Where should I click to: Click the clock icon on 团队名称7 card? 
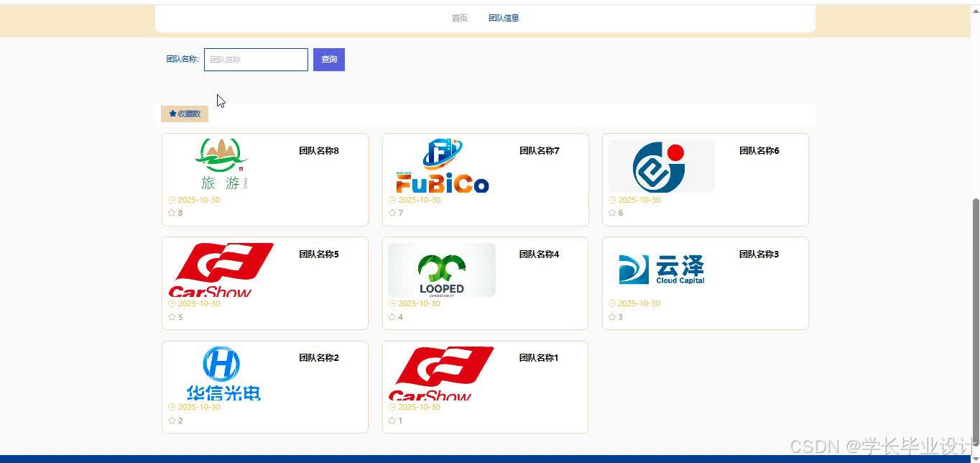point(392,200)
